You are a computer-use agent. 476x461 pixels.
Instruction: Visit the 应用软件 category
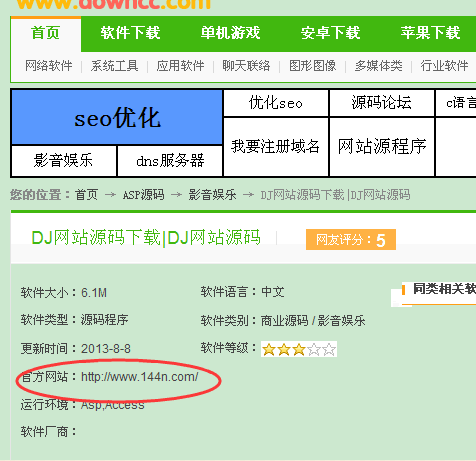180,66
